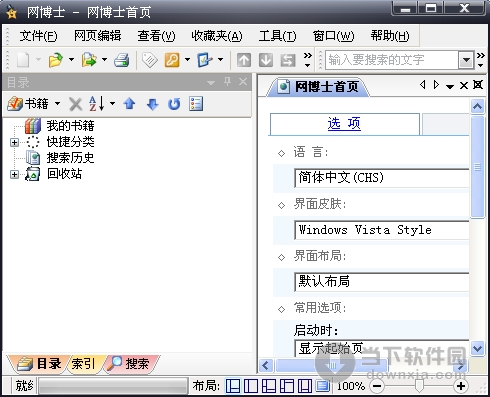Switch to the 目录 bottom tab
Viewport: 490px width, 397px height.
point(39,364)
